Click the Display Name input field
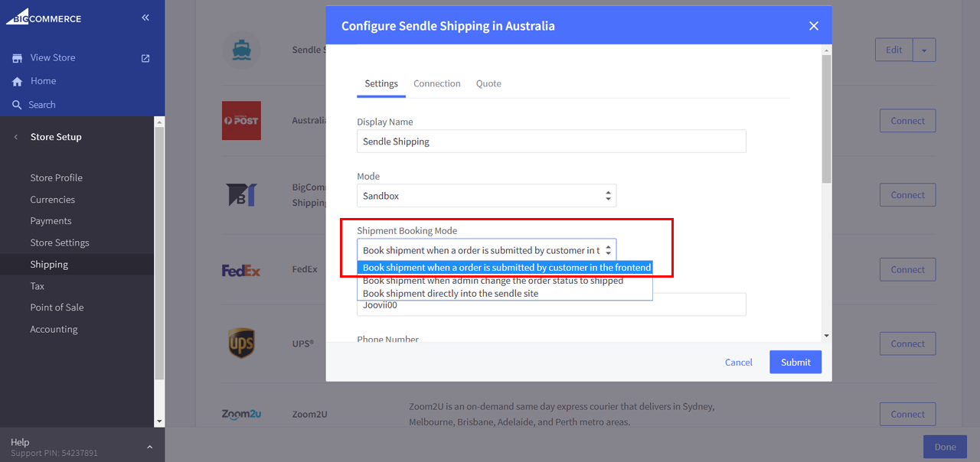Viewport: 980px width, 462px height. point(551,142)
